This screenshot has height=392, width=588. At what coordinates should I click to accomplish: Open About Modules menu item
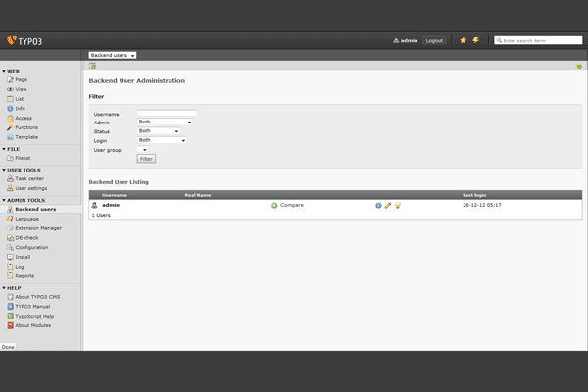click(33, 325)
